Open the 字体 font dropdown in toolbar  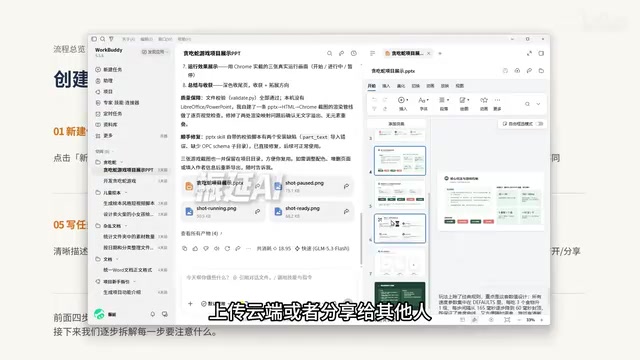[x=423, y=104]
